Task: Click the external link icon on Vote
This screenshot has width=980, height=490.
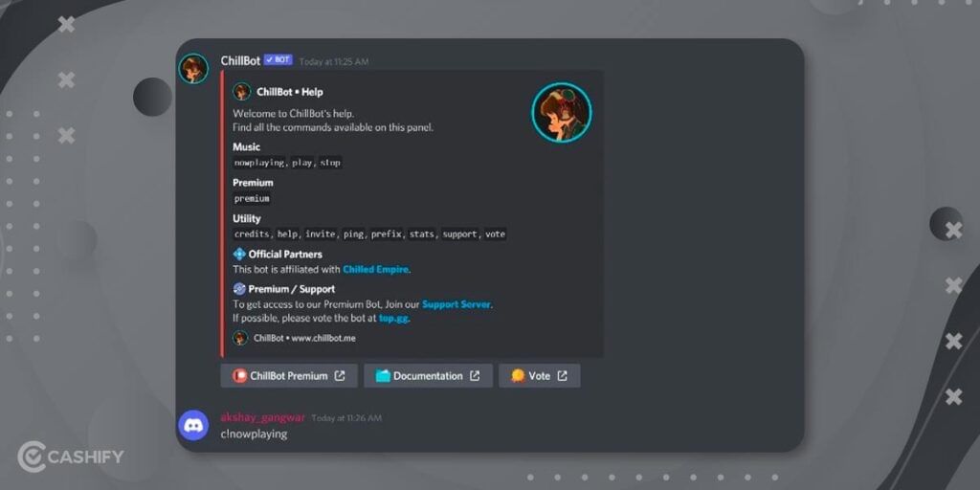Action: [x=562, y=375]
